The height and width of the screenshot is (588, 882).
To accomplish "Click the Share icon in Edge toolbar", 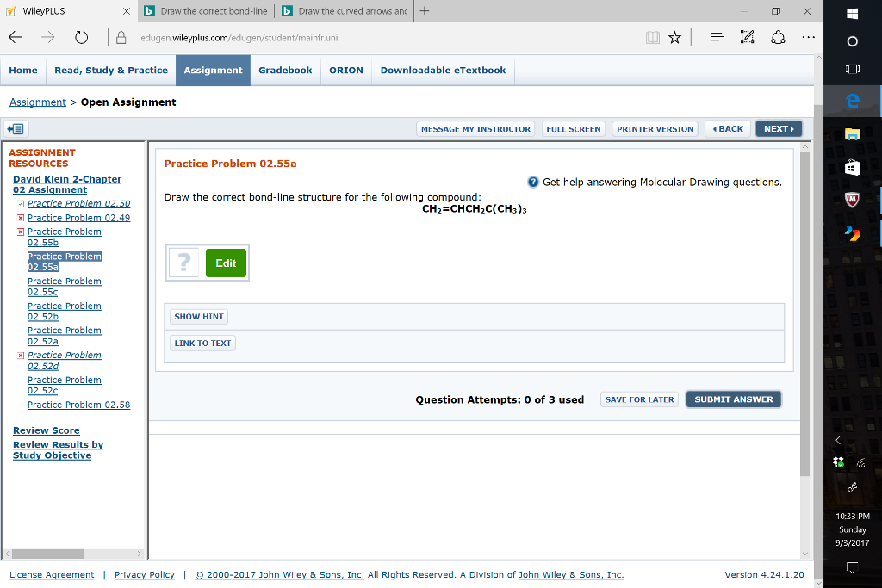I will pyautogui.click(x=778, y=37).
